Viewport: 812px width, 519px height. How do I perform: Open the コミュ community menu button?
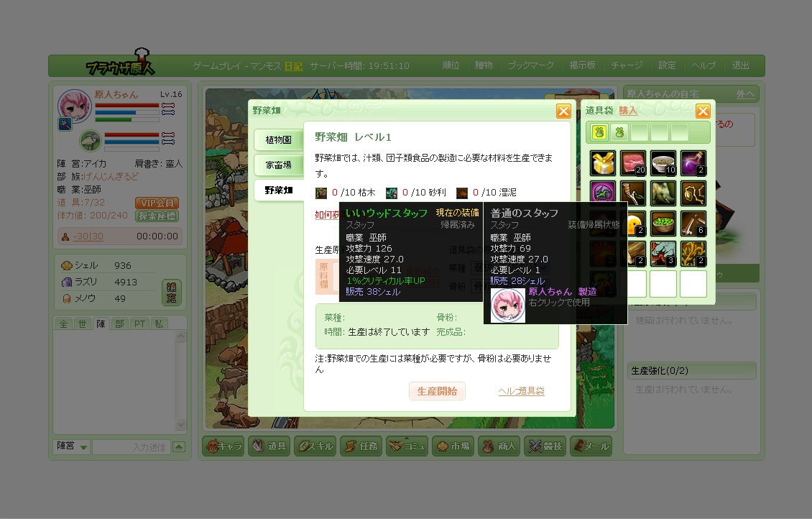pos(407,446)
